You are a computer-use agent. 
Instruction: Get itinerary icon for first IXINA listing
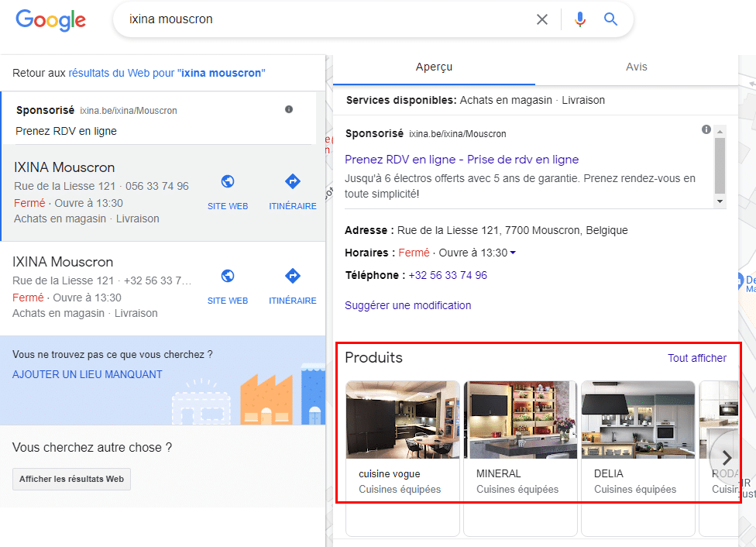pyautogui.click(x=293, y=182)
